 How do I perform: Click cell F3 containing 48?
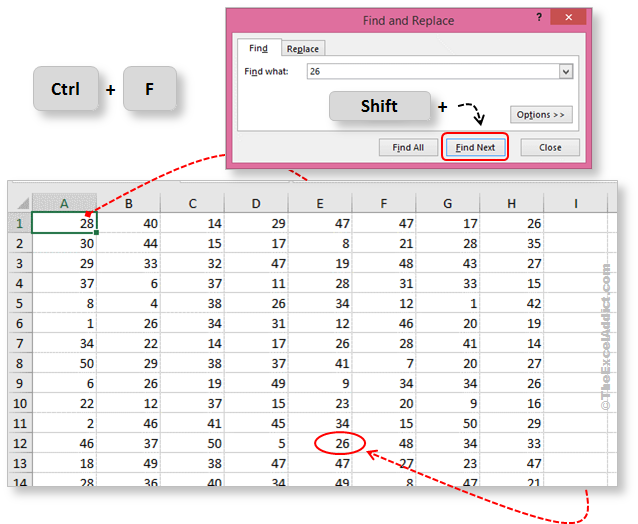tap(384, 263)
